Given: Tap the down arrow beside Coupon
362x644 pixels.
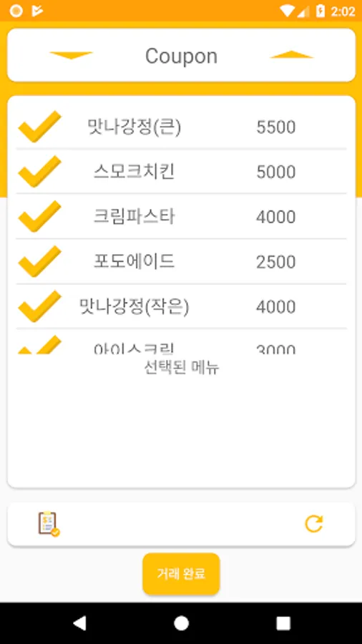Looking at the screenshot, I should 71,55.
